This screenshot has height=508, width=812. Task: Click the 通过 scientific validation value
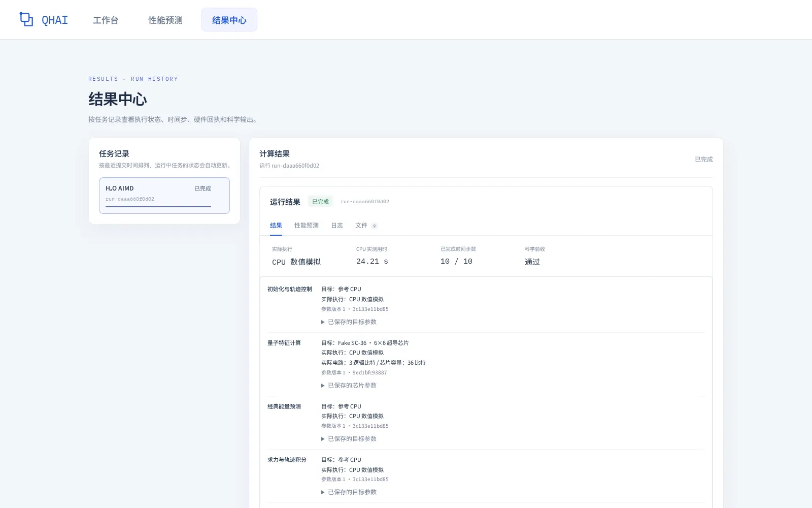coord(532,262)
